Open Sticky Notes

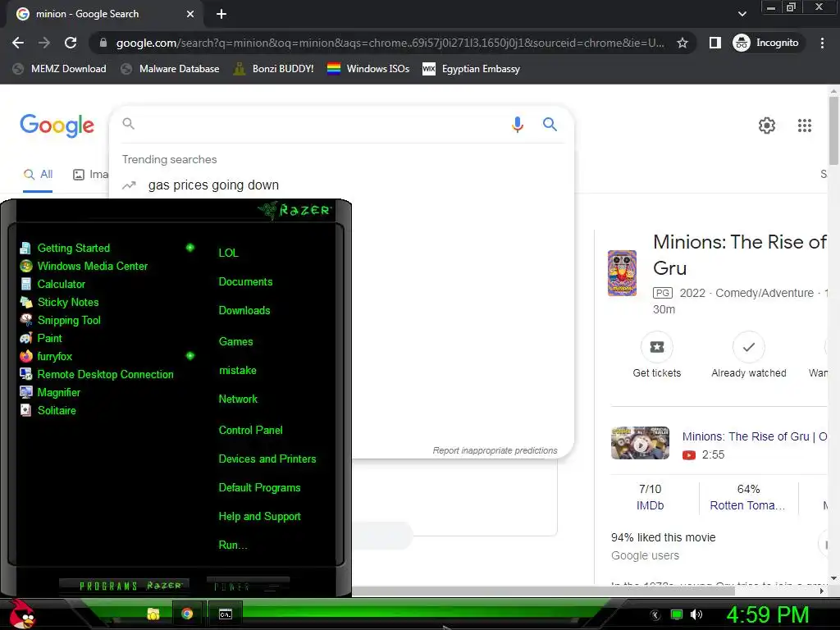(x=59, y=302)
